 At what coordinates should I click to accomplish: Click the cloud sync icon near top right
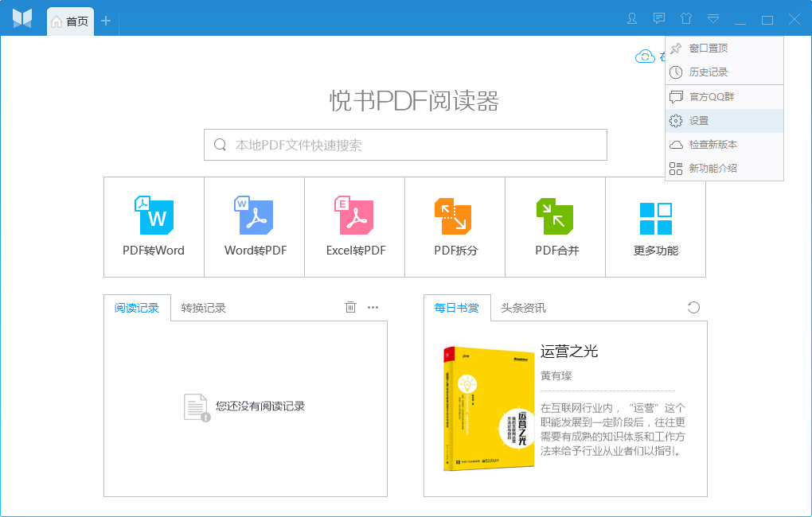645,56
